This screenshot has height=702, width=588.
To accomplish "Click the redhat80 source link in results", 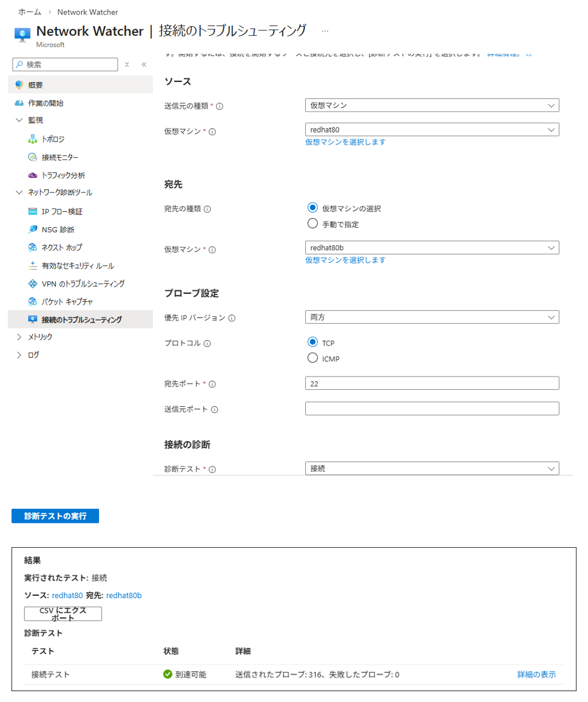I will tap(67, 596).
